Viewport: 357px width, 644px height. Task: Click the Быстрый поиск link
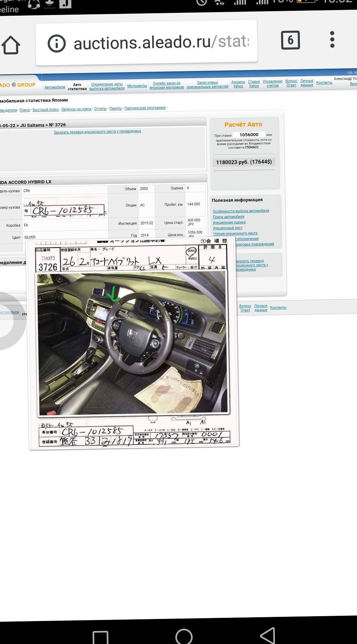tap(46, 109)
